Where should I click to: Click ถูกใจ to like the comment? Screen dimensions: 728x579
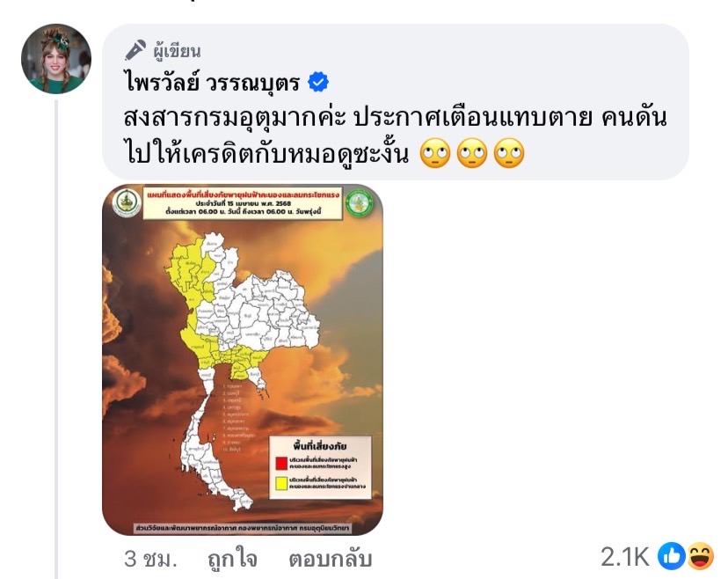[232, 559]
